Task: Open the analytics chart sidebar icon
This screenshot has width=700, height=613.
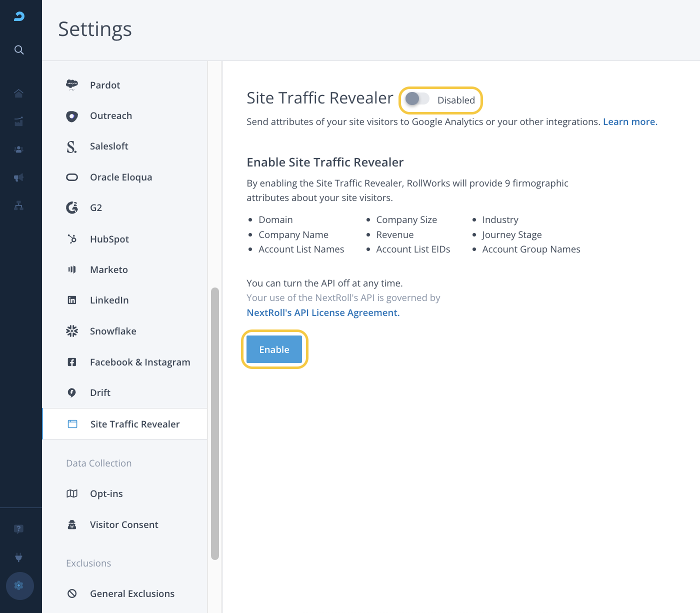Action: pos(19,121)
